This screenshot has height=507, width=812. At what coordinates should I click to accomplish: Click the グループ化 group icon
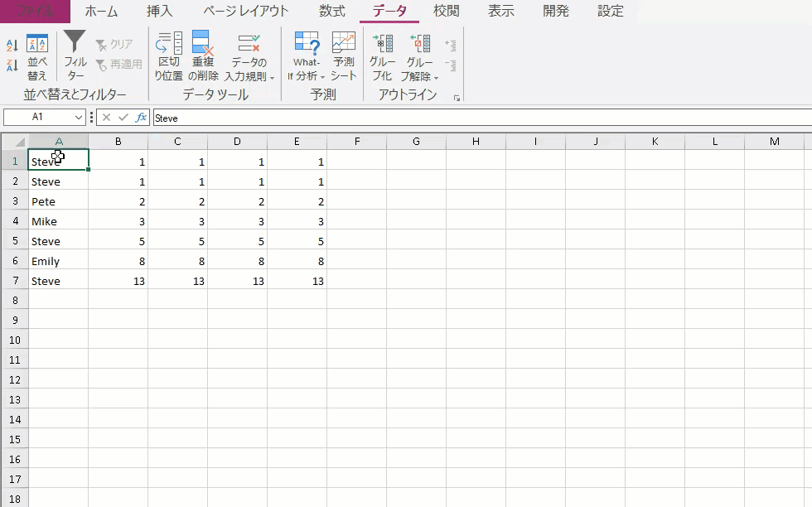382,56
